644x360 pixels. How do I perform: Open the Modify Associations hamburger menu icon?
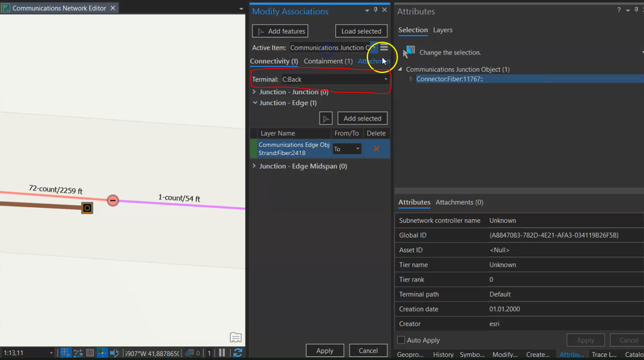384,48
